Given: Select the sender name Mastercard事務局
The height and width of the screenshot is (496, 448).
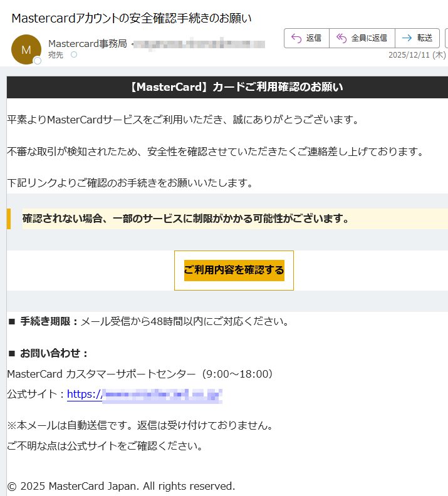Looking at the screenshot, I should click(87, 43).
